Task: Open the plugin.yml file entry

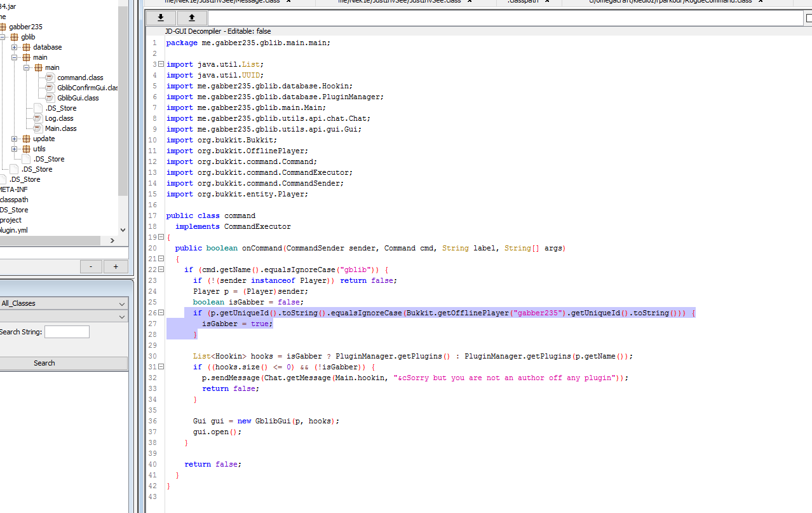Action: click(13, 229)
